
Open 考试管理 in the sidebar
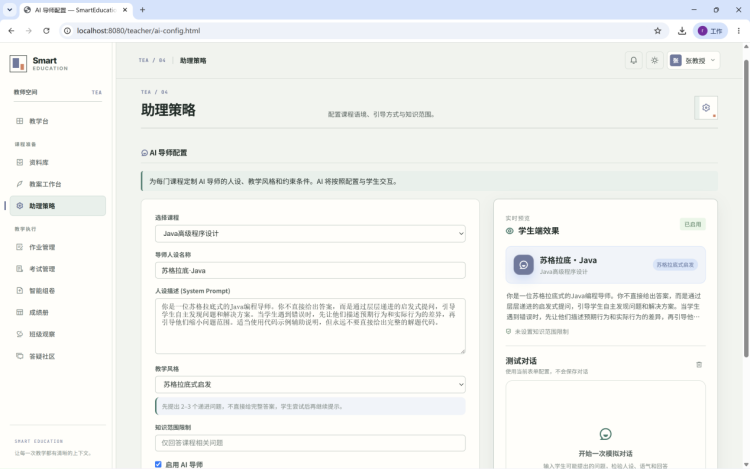57,269
